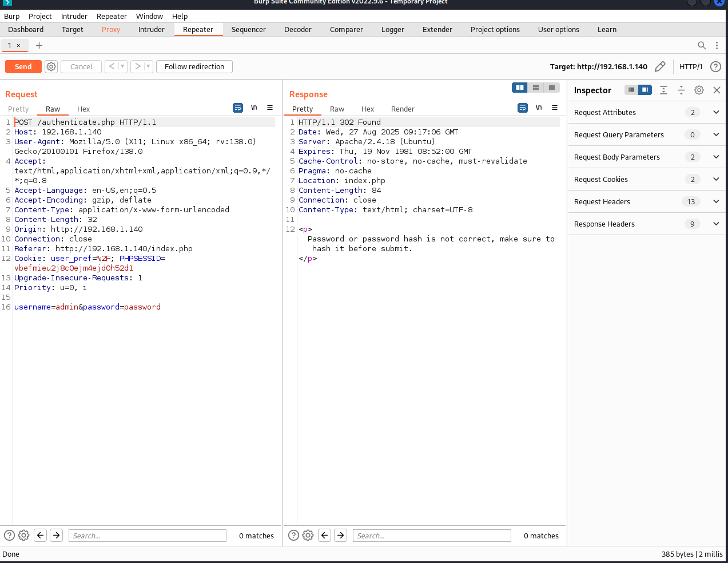Collapse all Inspector sections

point(681,90)
